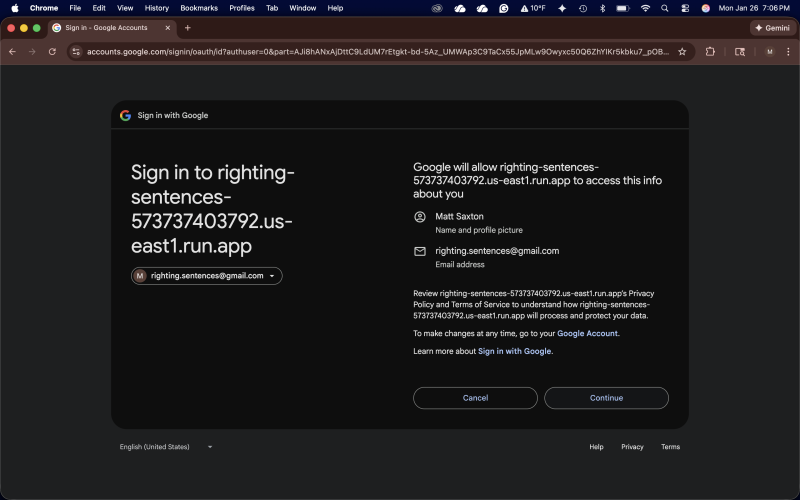The image size is (800, 500).
Task: Click the battery status icon
Action: coord(622,8)
